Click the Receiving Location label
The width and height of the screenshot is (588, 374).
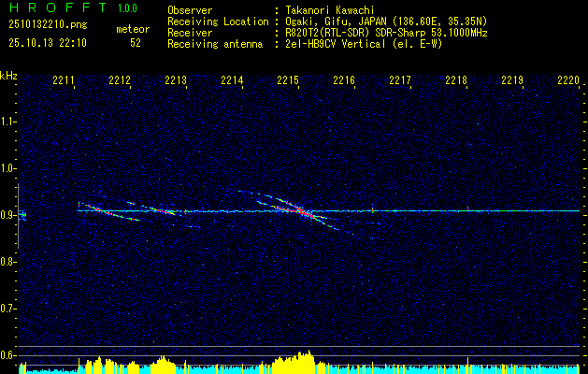pyautogui.click(x=218, y=22)
